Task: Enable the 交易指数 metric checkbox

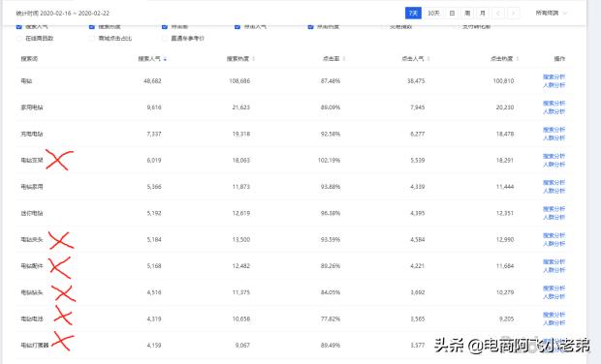Action: click(384, 26)
